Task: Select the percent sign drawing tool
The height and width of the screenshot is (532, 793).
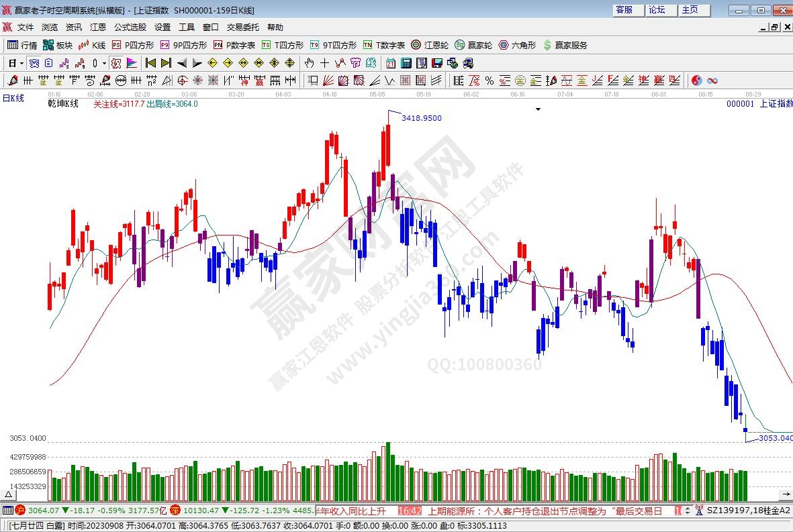Action: 489,81
